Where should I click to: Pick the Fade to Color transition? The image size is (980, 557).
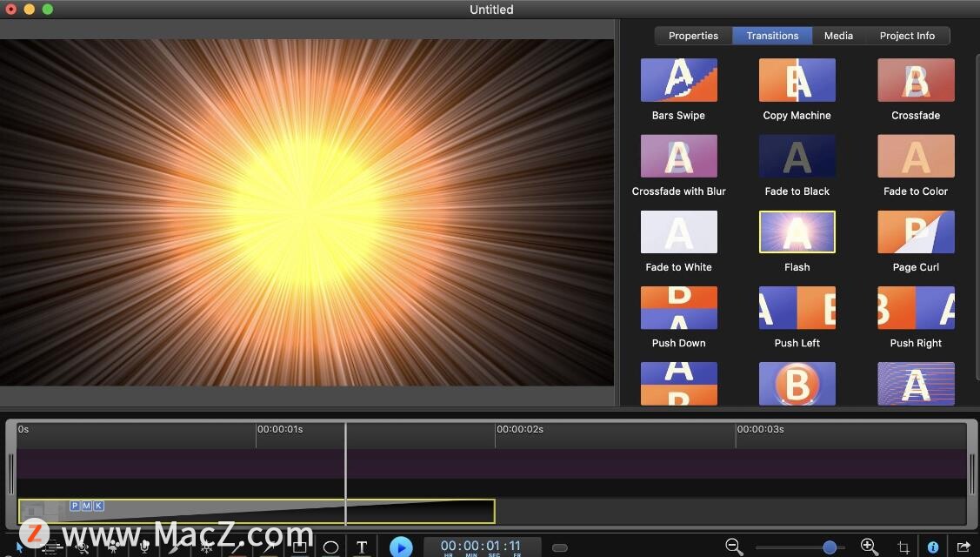[917, 156]
